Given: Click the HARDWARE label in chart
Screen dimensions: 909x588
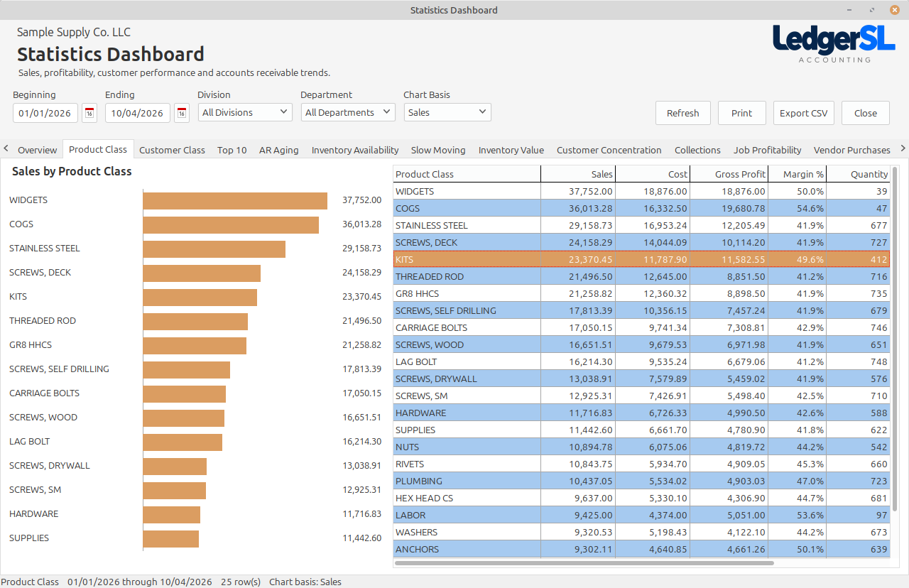Looking at the screenshot, I should [34, 514].
